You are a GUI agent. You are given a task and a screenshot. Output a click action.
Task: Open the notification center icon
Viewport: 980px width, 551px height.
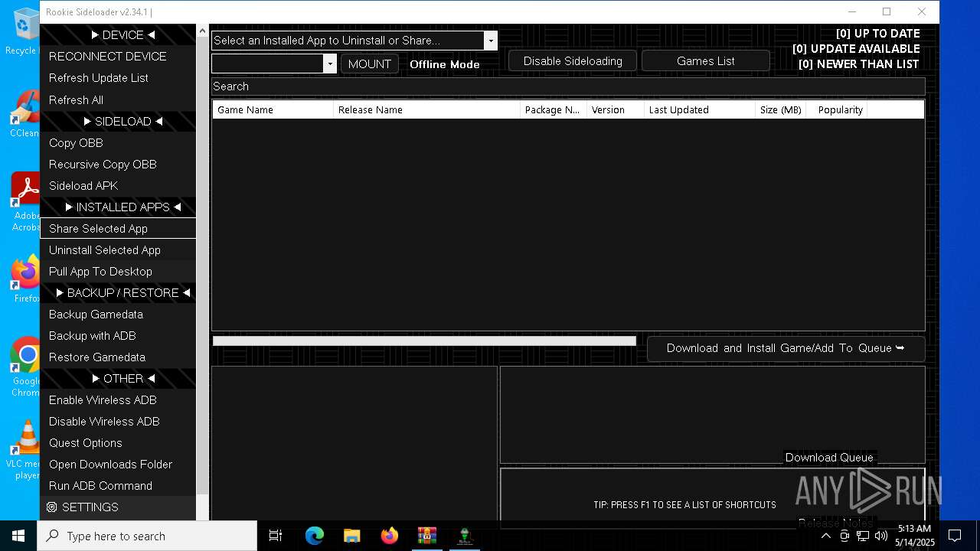click(x=955, y=536)
